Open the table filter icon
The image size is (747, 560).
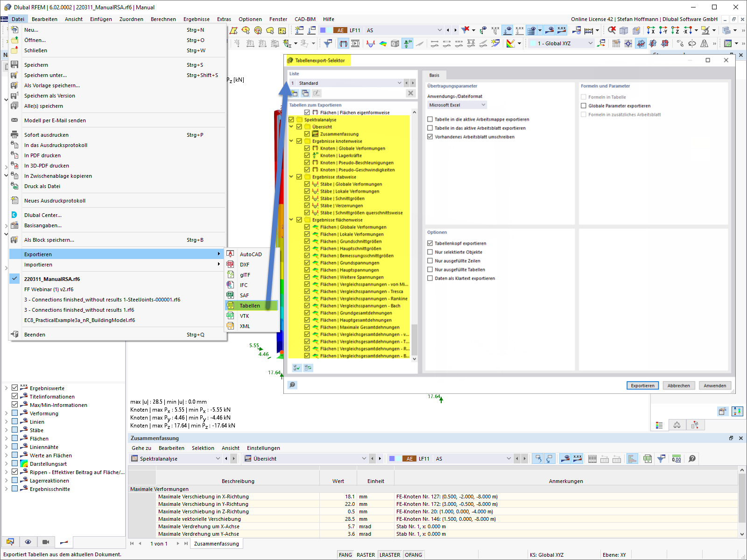661,458
